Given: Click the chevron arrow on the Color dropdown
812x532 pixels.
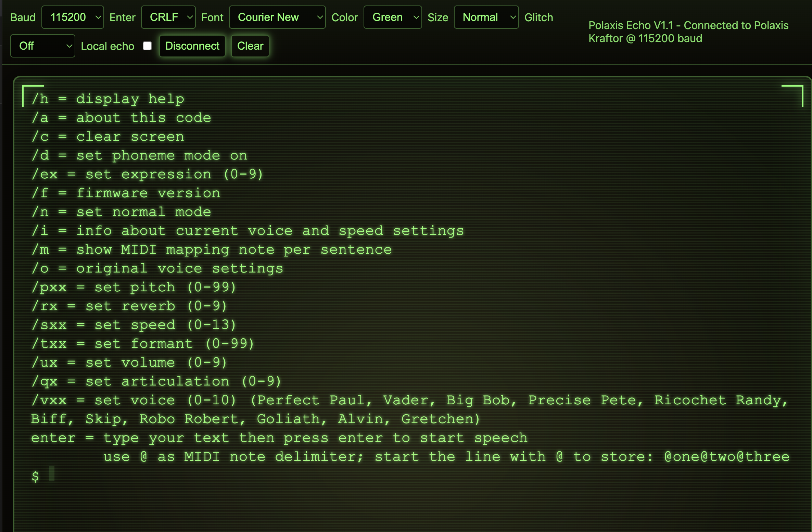Looking at the screenshot, I should [x=416, y=17].
